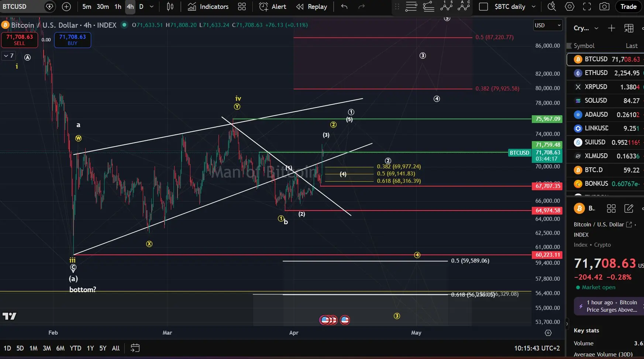Click the rightmost US economic event flag
The image size is (644, 359).
(x=345, y=320)
